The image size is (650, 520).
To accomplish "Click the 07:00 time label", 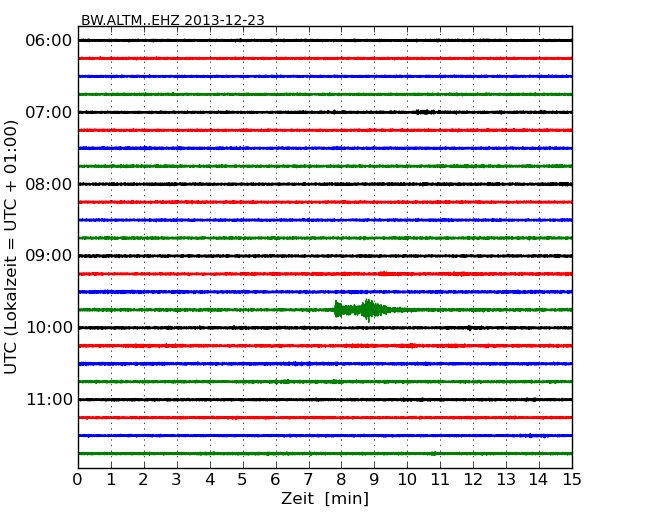I will (x=49, y=112).
